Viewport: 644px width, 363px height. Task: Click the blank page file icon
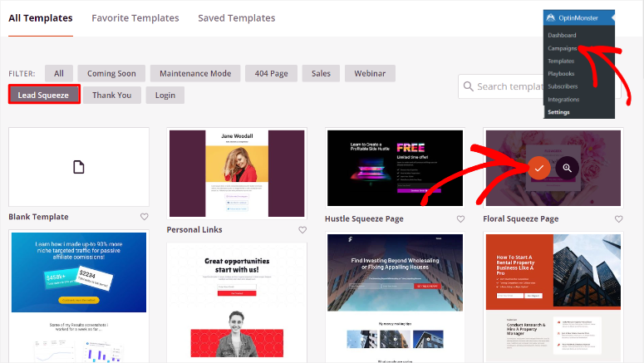coord(78,167)
